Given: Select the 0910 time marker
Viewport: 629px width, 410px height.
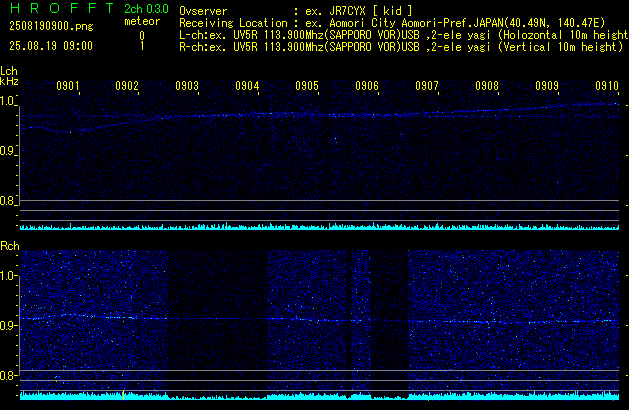Looking at the screenshot, I should (x=607, y=85).
